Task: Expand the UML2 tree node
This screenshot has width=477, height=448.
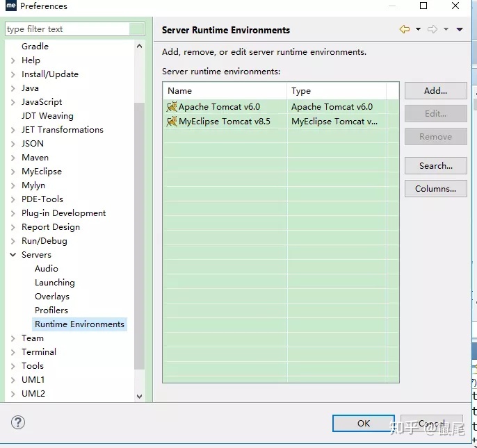Action: [13, 394]
